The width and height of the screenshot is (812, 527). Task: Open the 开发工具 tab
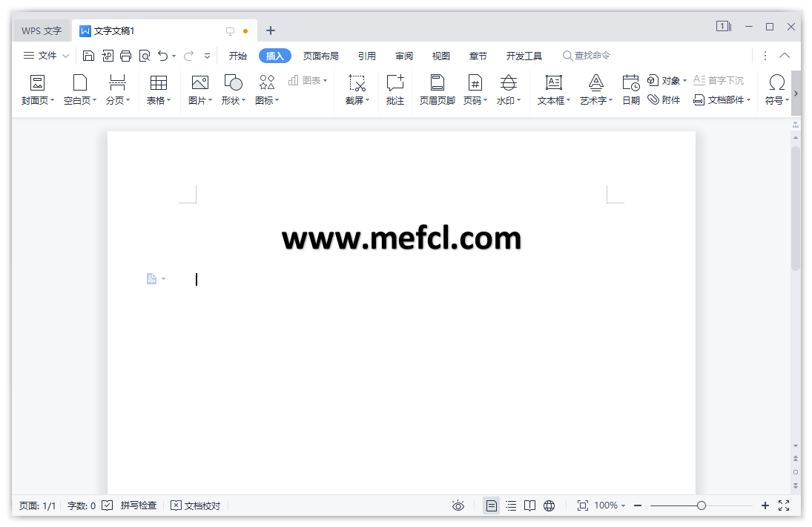click(524, 56)
